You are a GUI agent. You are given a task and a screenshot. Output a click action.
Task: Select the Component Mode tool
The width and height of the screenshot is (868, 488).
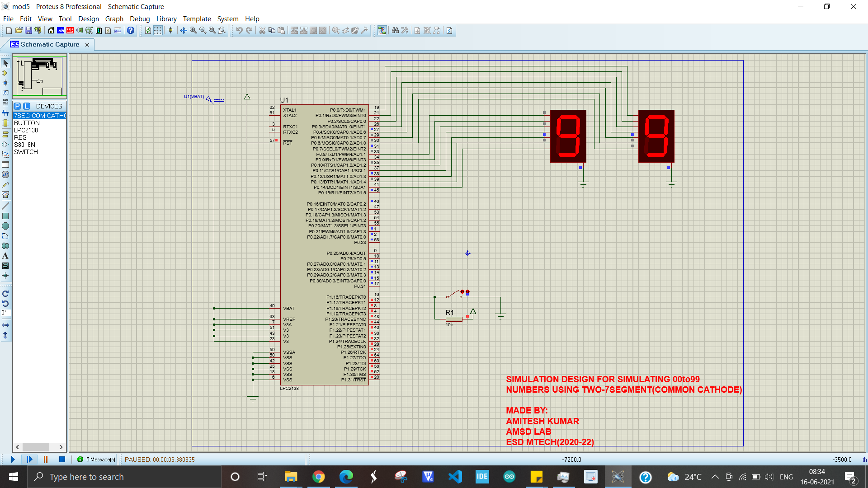[x=6, y=73]
